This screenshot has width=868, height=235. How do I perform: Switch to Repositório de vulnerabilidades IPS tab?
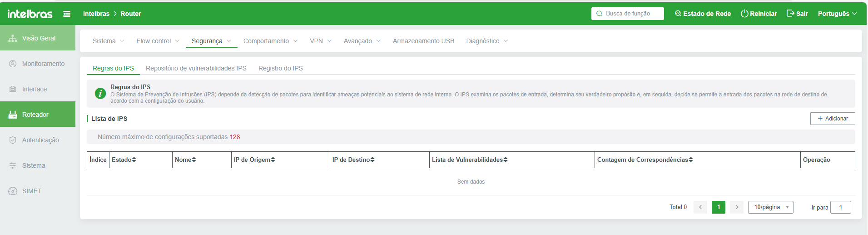tap(196, 68)
